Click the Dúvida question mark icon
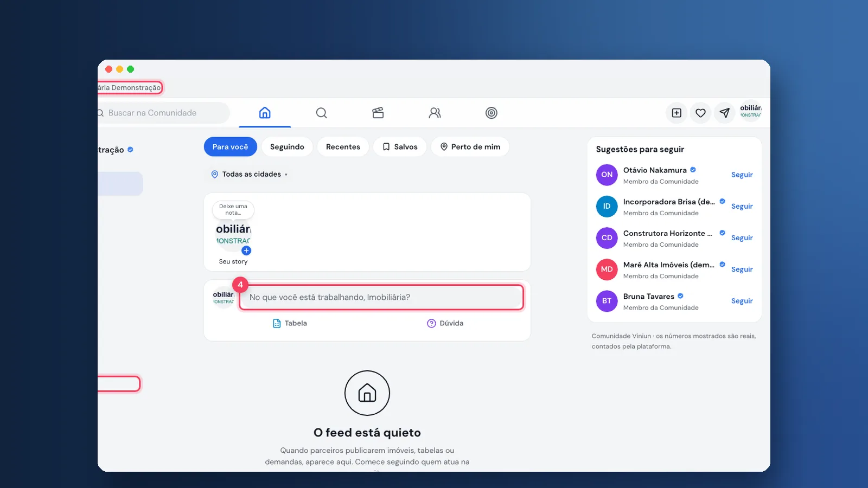The width and height of the screenshot is (868, 488). (x=431, y=323)
